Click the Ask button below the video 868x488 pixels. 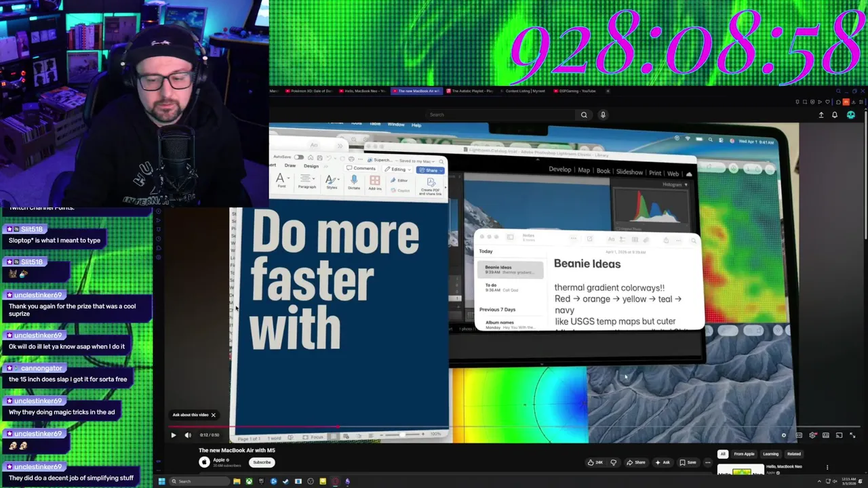(663, 462)
